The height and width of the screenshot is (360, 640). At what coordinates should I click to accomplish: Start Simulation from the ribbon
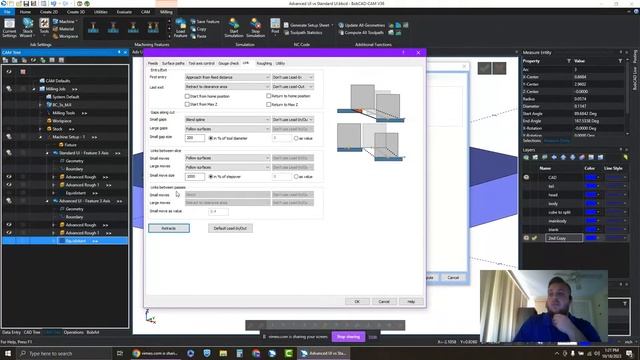coord(234,28)
